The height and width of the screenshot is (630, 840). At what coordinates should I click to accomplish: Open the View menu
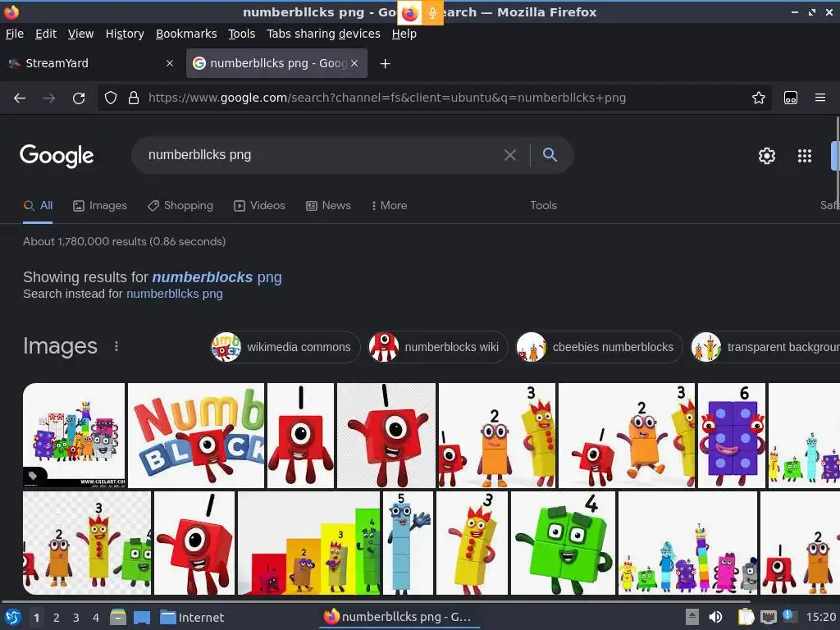pos(80,34)
